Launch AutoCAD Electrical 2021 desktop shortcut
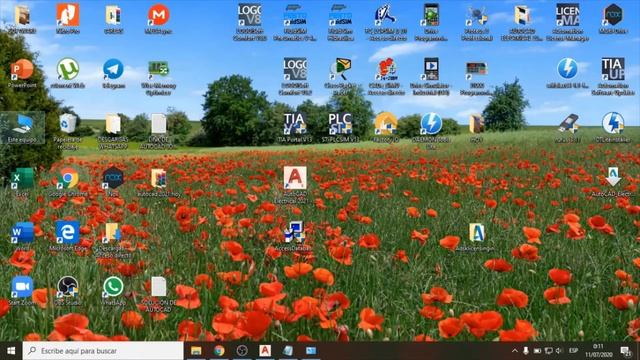This screenshot has height=360, width=640. 295,178
